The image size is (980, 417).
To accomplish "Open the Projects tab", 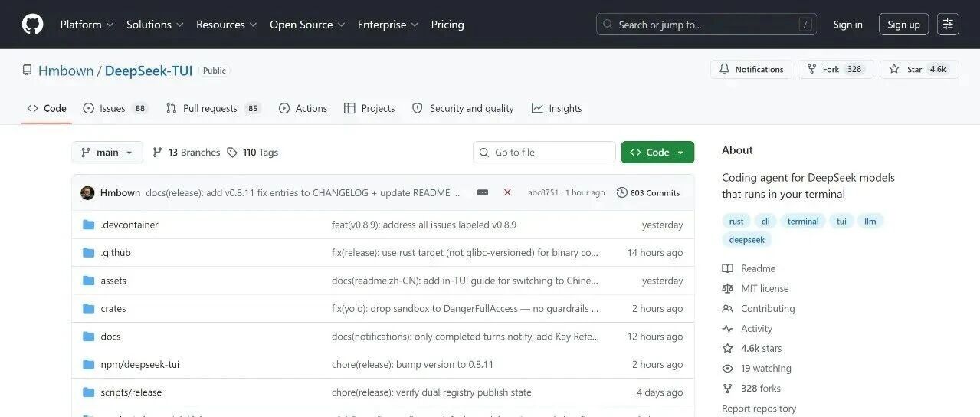I will coord(369,108).
